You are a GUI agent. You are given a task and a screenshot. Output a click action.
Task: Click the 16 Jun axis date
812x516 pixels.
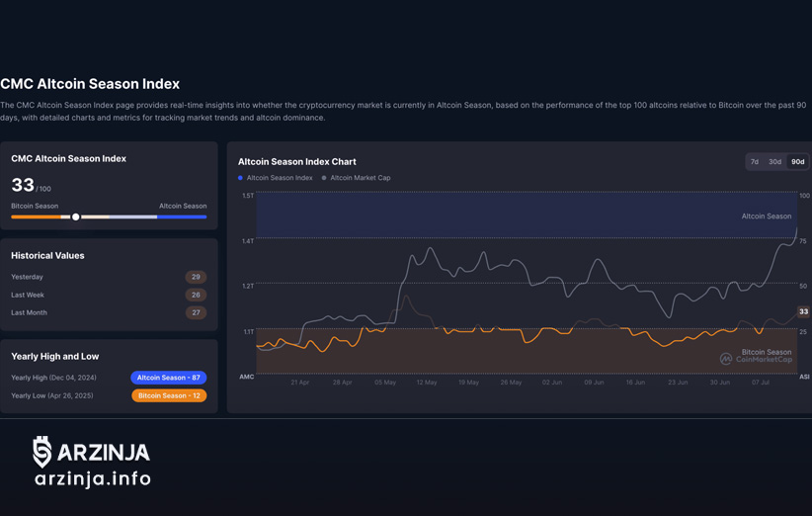[635, 383]
